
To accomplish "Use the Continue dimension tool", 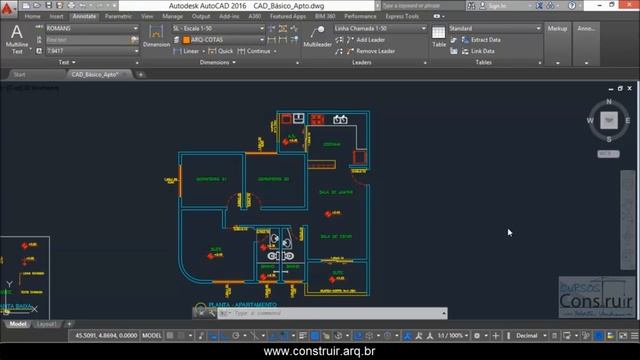I will point(254,51).
